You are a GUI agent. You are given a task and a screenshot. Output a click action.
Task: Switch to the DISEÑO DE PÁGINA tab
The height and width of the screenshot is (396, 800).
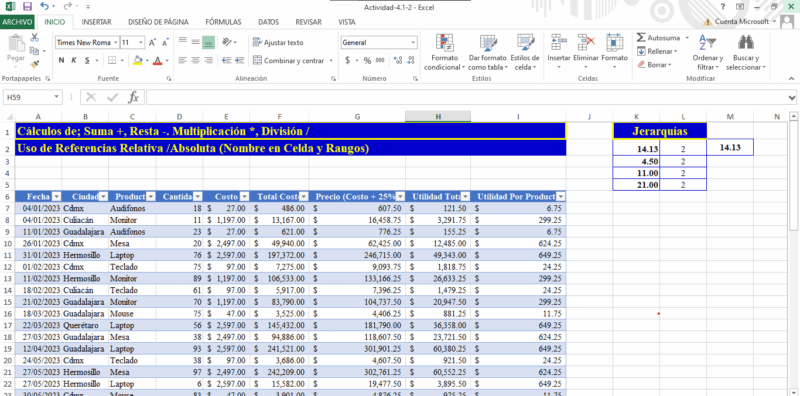(x=158, y=22)
